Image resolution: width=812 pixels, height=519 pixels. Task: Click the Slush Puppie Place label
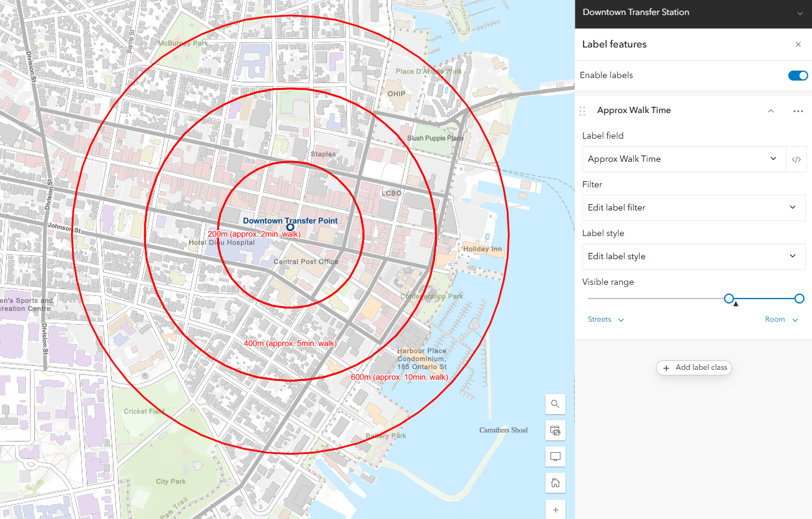tap(435, 138)
